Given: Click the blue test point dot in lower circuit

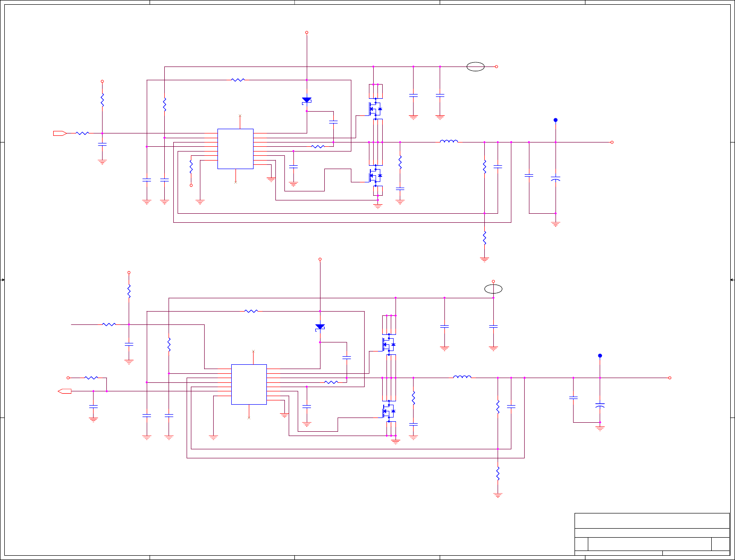Looking at the screenshot, I should 600,356.
